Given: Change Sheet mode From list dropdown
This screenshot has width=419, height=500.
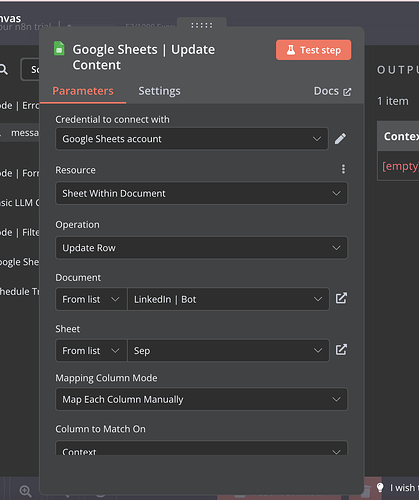Looking at the screenshot, I should pos(91,351).
